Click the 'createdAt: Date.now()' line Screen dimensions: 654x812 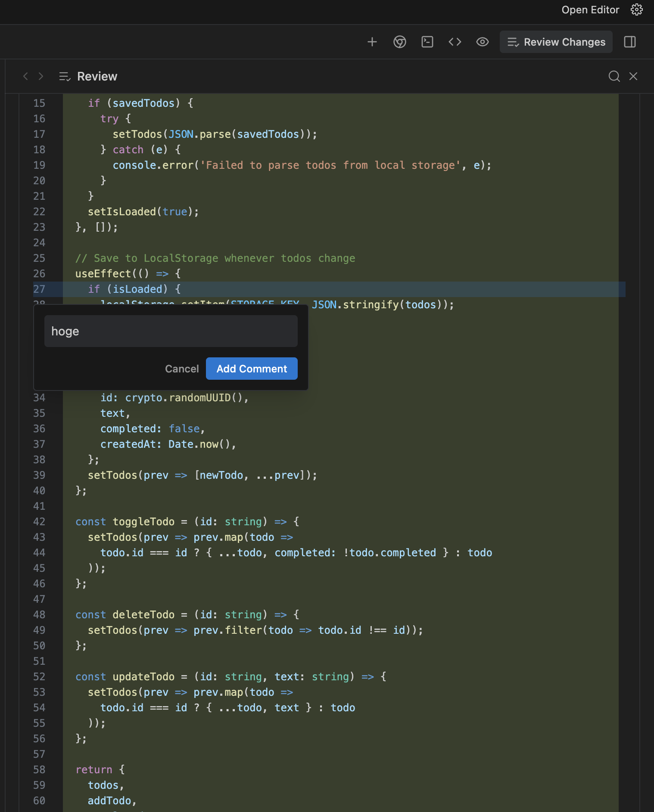(168, 444)
